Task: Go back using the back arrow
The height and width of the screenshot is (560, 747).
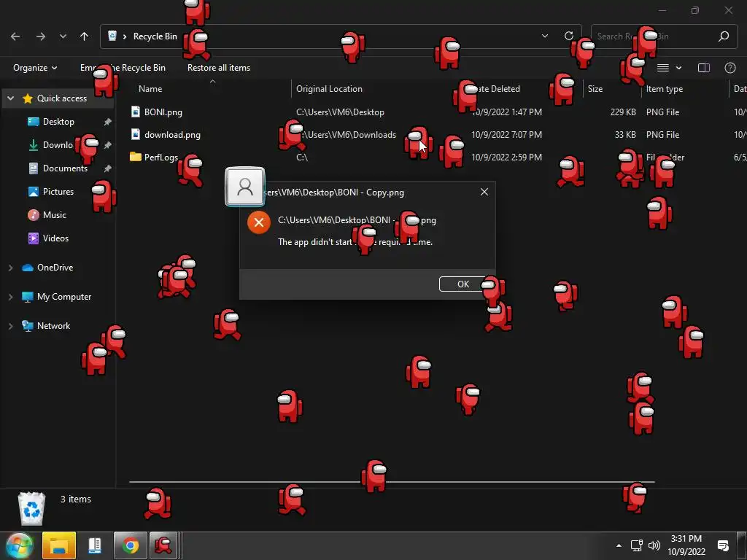Action: [15, 36]
